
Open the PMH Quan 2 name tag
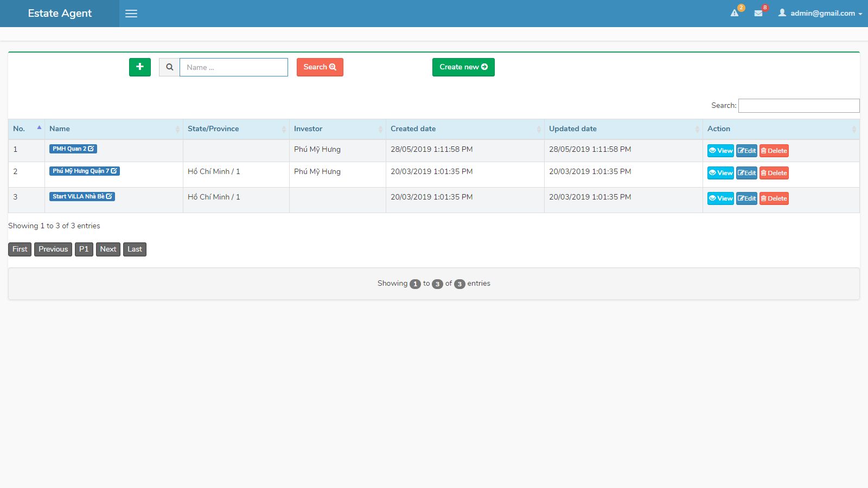73,149
